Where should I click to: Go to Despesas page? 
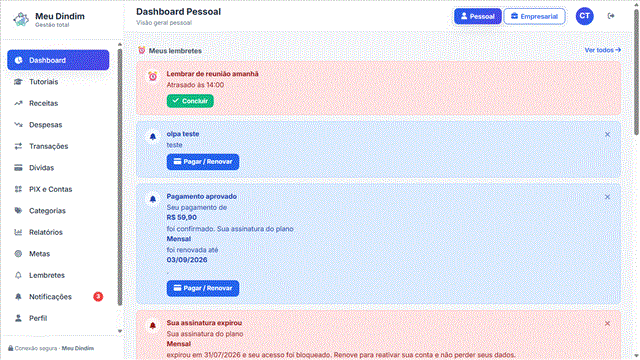click(58, 124)
